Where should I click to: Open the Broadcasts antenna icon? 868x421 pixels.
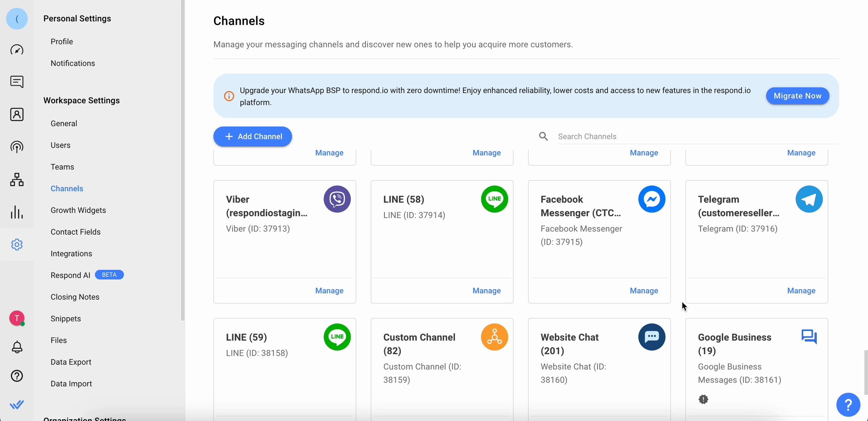(x=17, y=147)
